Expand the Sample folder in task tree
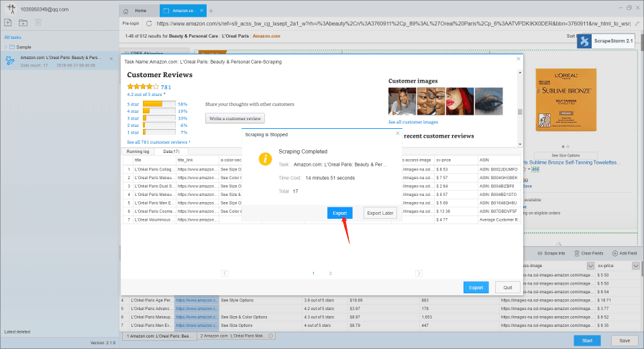Viewport: 644px width, 349px height. 5,47
